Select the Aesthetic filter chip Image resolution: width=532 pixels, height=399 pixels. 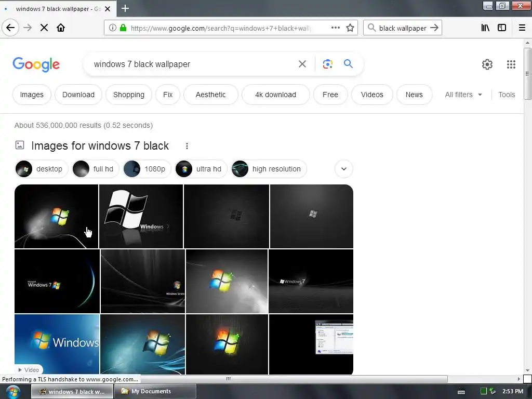211,95
